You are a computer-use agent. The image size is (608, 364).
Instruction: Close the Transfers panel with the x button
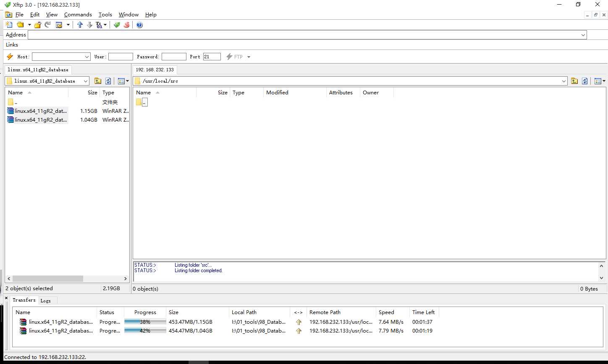click(6, 298)
